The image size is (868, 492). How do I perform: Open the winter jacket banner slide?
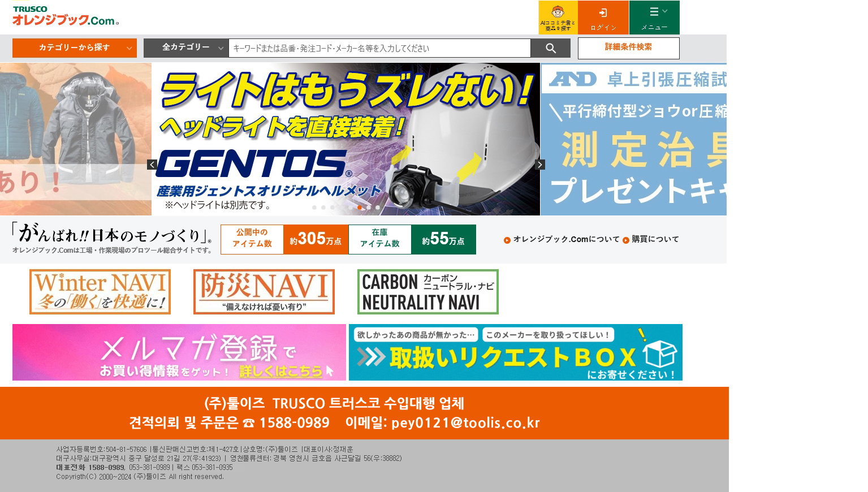point(76,139)
